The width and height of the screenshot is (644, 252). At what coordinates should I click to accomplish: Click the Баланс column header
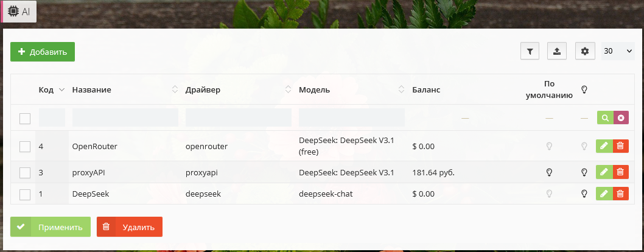tap(426, 90)
